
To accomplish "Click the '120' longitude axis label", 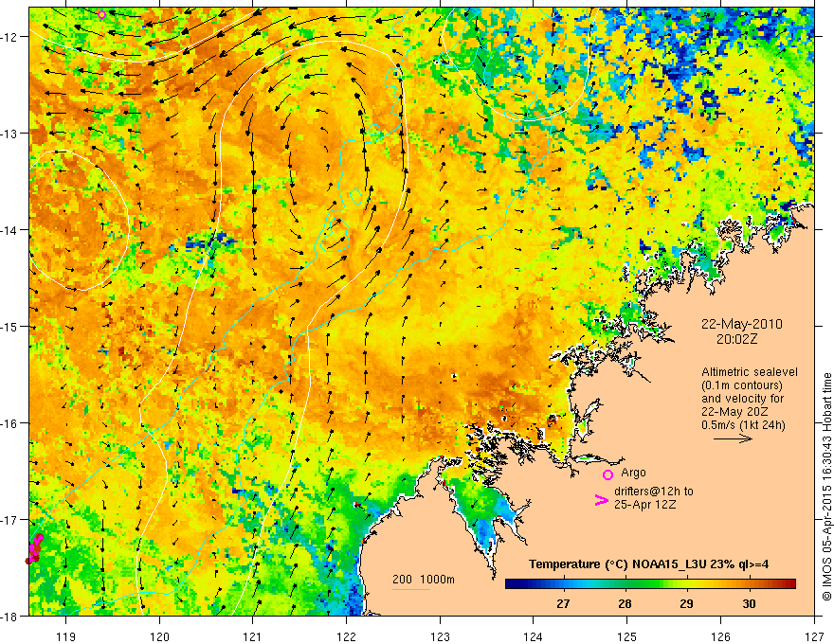I will pos(159,636).
